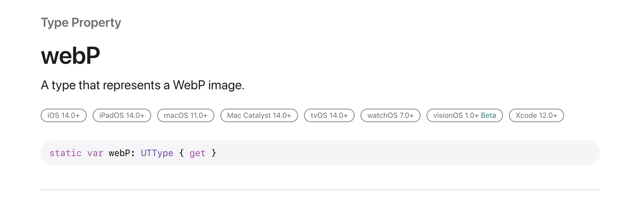Click the webP page title heading
Screen dimensions: 644x198
[x=71, y=56]
